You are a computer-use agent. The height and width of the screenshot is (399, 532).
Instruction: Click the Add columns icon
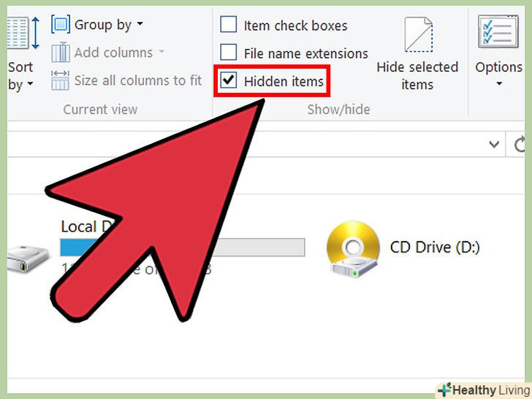coord(61,53)
